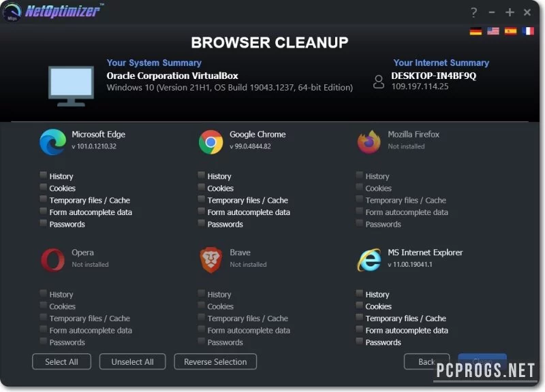Click the Select All button
This screenshot has width=545, height=392.
pos(61,362)
